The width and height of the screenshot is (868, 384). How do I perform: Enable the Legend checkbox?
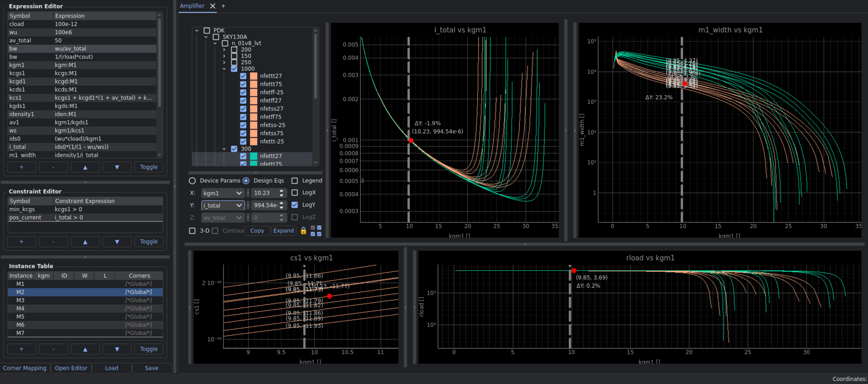pos(294,181)
